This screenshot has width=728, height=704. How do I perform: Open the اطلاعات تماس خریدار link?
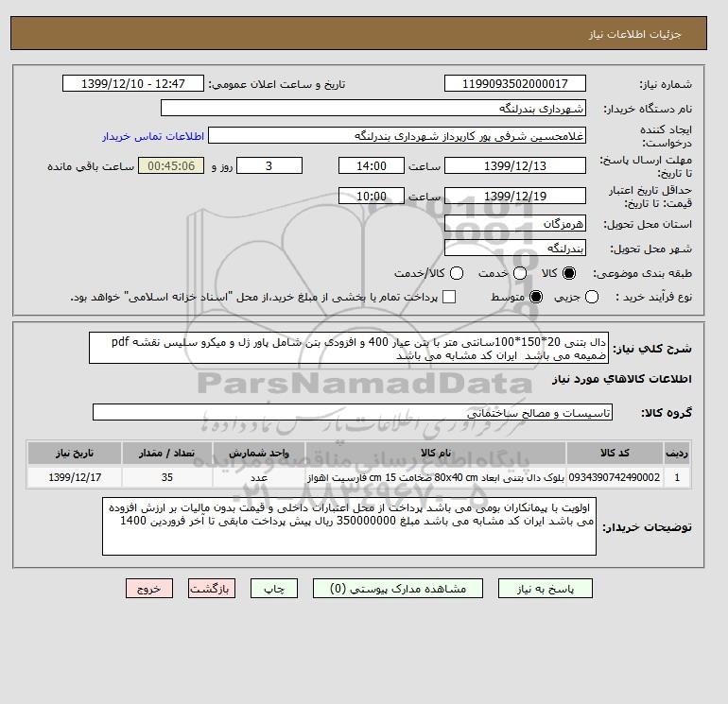click(x=153, y=136)
